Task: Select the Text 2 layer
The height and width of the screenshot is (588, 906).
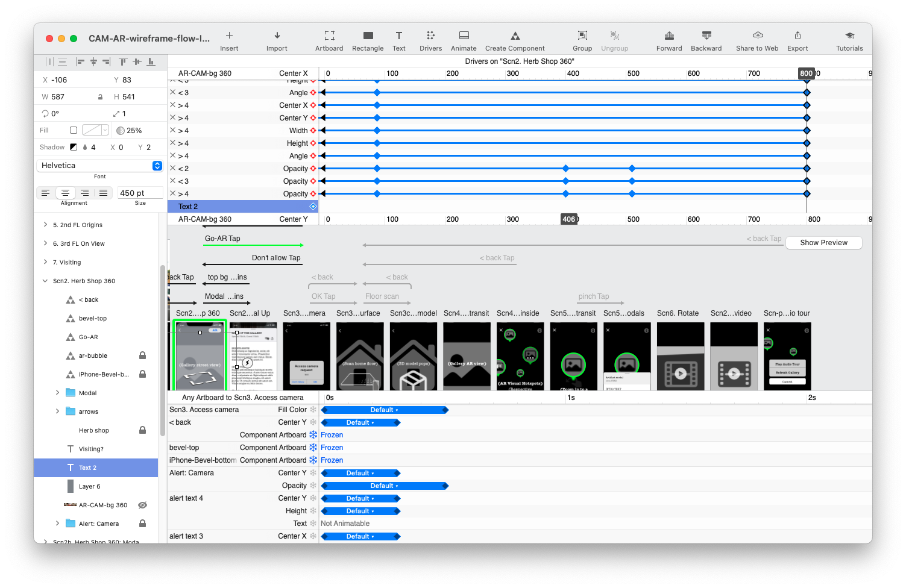Action: tap(87, 468)
